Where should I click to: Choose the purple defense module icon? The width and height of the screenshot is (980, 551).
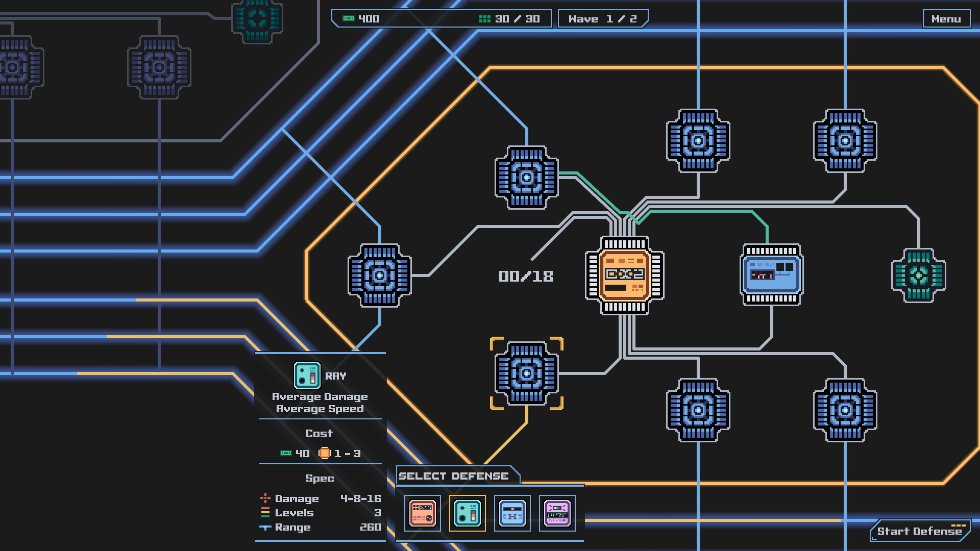pyautogui.click(x=557, y=513)
